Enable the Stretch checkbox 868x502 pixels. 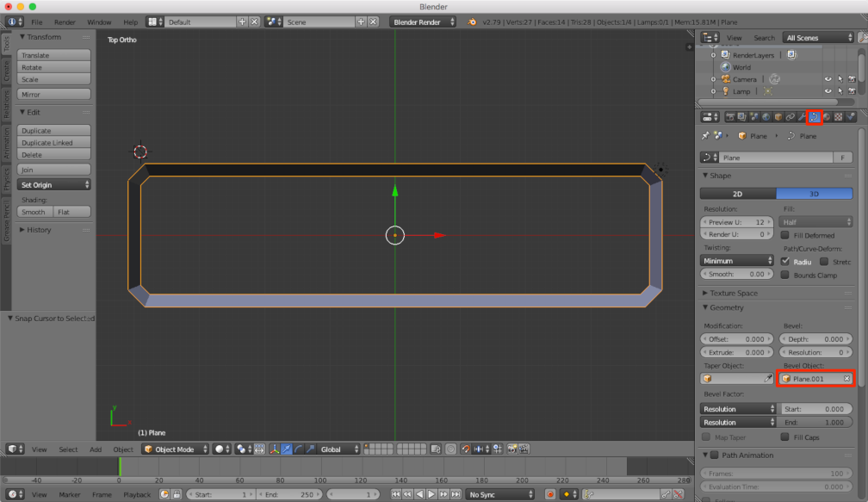[824, 261]
